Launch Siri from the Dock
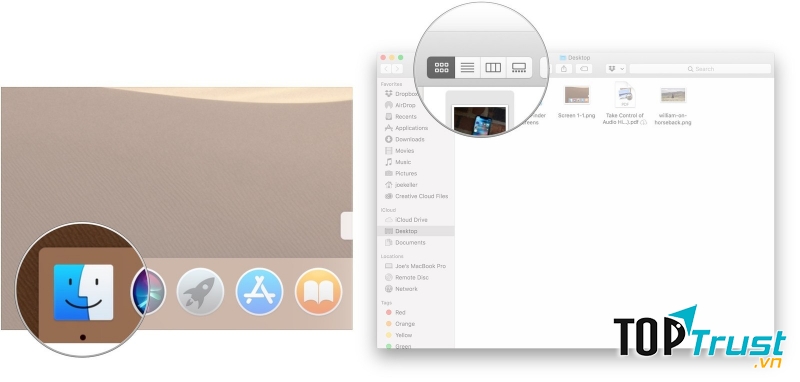This screenshot has width=800, height=382. 148,292
